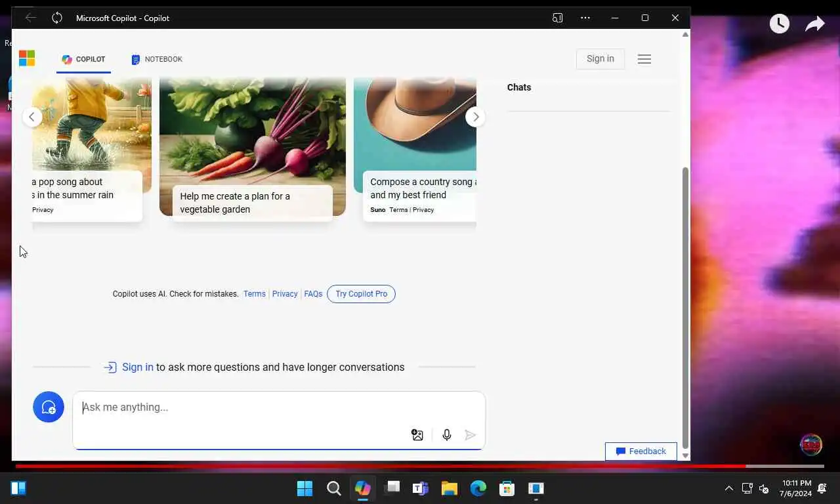Open Microsoft Store from taskbar
840x504 pixels.
[507, 488]
